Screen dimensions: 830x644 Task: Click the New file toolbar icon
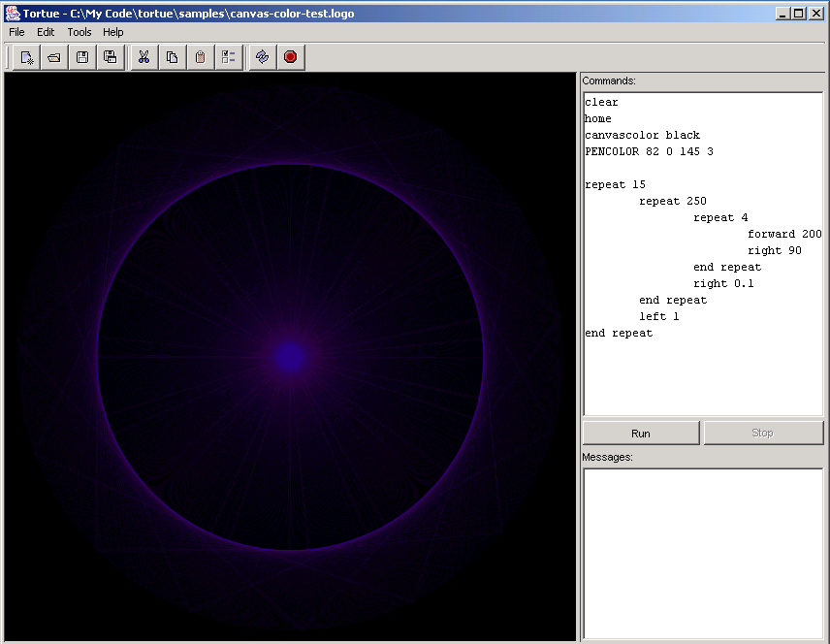pos(26,57)
